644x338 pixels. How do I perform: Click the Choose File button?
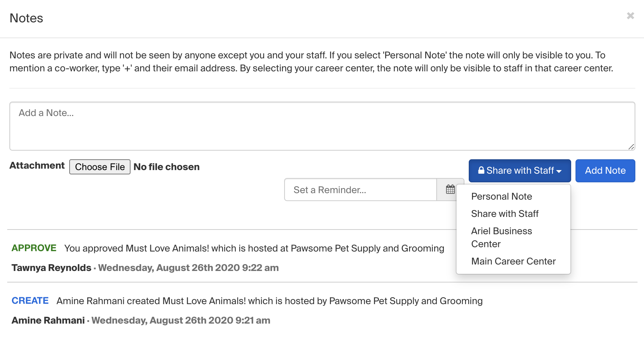[x=100, y=167]
